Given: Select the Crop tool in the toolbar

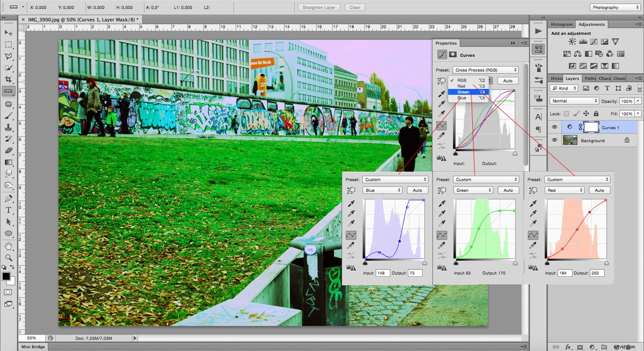Looking at the screenshot, I should coord(8,79).
